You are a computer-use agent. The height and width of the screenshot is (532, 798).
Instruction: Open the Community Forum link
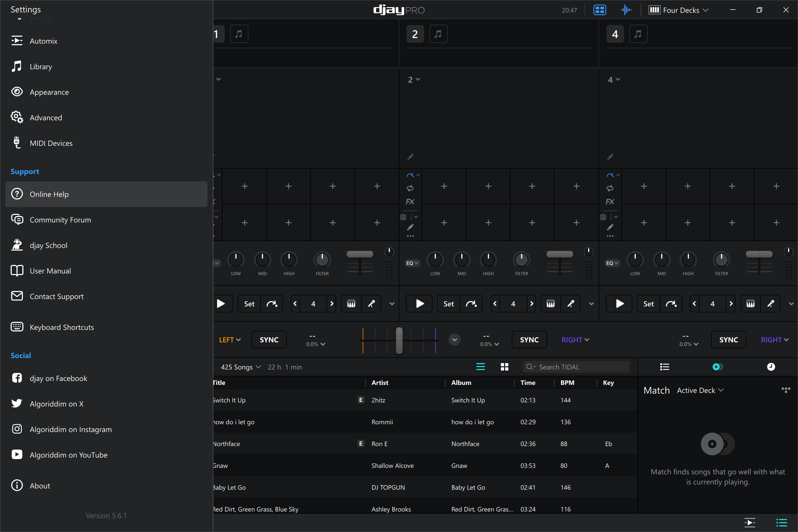pyautogui.click(x=60, y=220)
